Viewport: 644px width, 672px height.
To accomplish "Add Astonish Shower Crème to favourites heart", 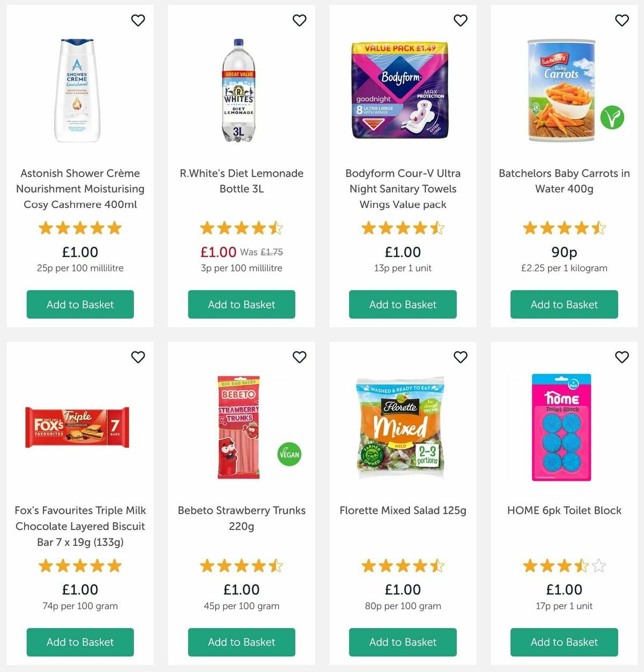I will (x=138, y=20).
